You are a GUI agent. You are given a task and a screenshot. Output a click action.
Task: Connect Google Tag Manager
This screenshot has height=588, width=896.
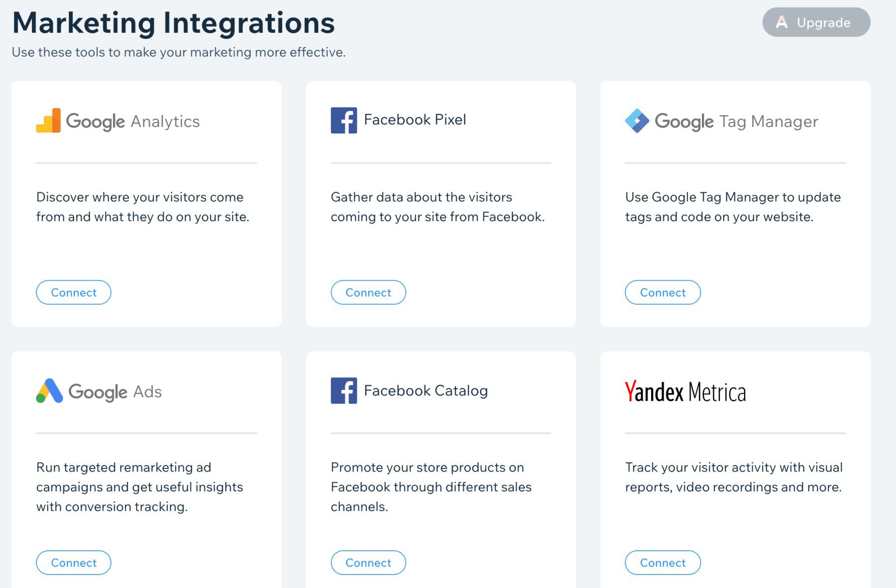point(663,292)
